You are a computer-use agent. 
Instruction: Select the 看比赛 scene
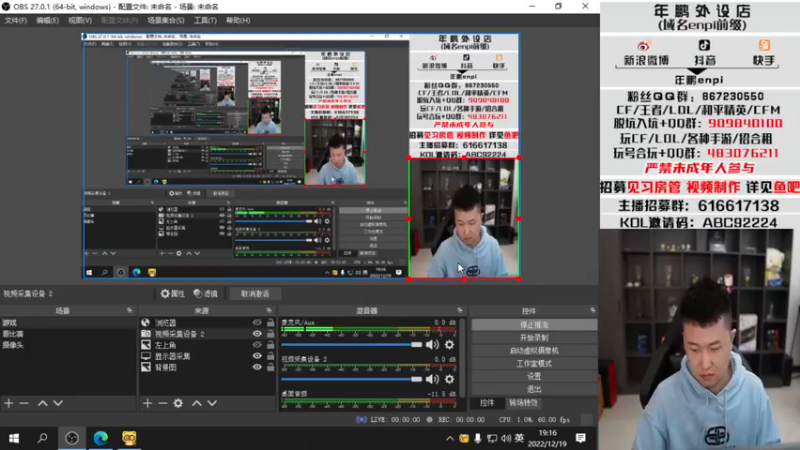click(68, 334)
